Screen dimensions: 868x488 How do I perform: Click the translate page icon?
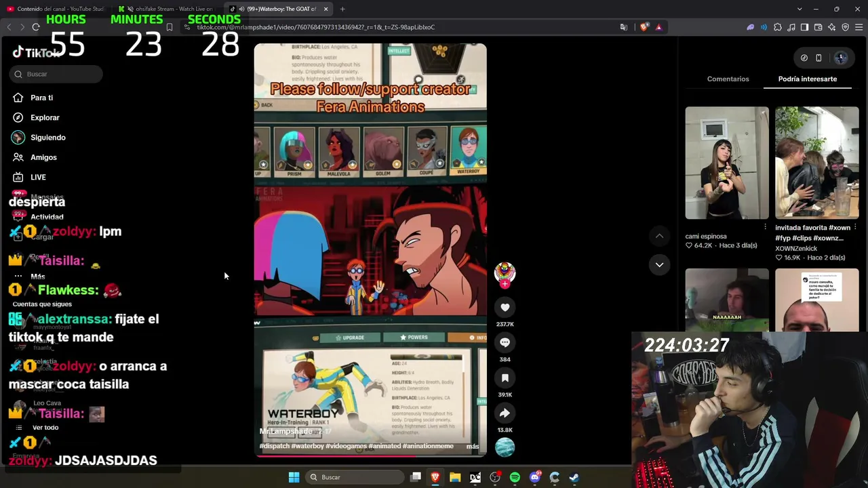click(x=624, y=27)
